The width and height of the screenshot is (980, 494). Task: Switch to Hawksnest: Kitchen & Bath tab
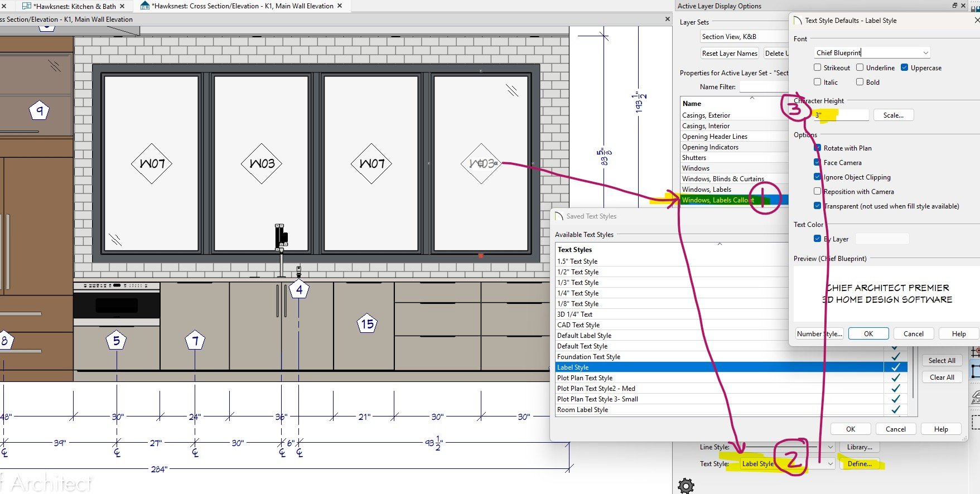click(x=74, y=6)
